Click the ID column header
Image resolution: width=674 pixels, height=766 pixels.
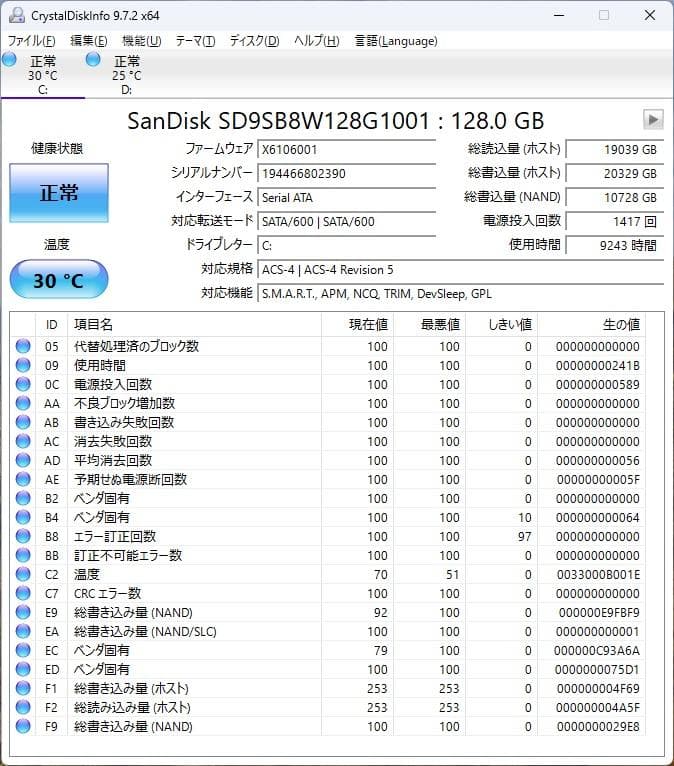point(51,324)
